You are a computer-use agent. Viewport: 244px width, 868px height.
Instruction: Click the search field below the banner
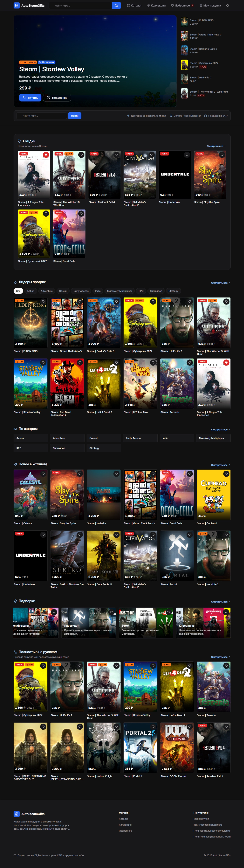[x=42, y=115]
